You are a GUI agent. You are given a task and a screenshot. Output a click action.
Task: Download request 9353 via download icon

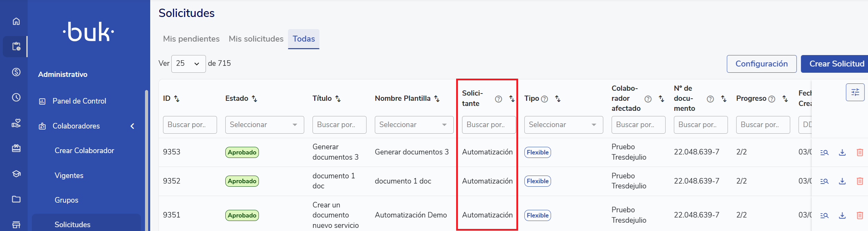(x=842, y=152)
